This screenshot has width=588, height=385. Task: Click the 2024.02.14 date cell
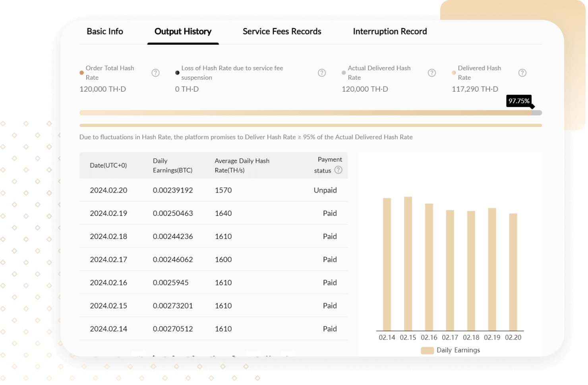108,329
